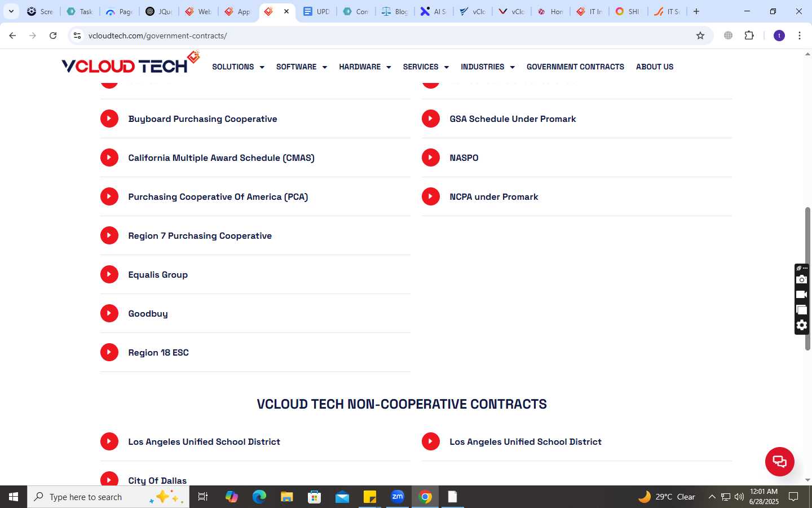Click the Windows taskbar search box

pos(108,497)
